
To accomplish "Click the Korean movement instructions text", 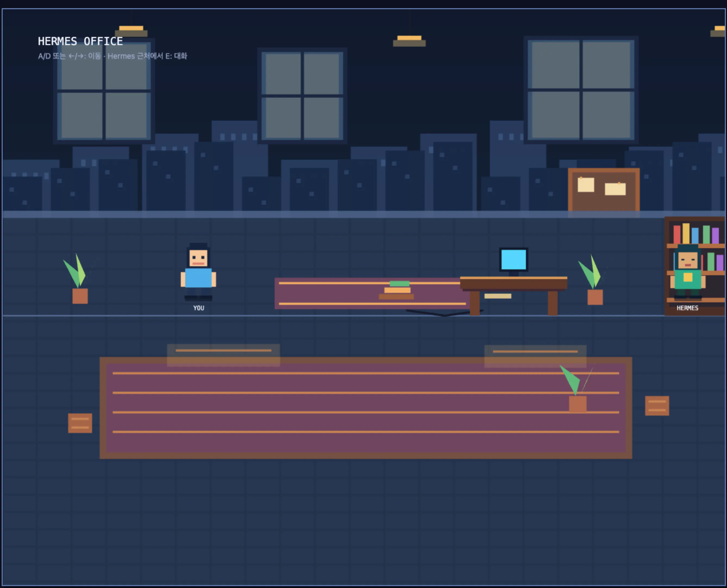I will click(x=112, y=56).
